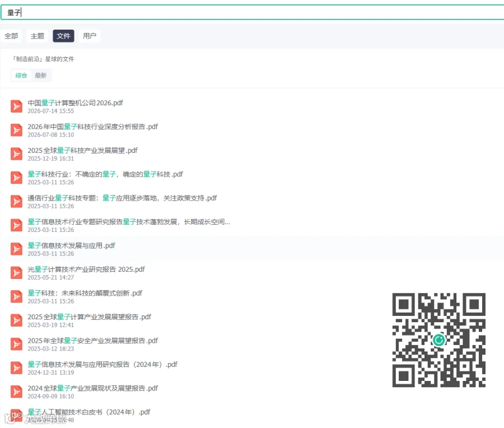The height and width of the screenshot is (428, 504).
Task: Click PDF icon of 量子信息技术发展与应用.pdf
Action: coord(16,249)
